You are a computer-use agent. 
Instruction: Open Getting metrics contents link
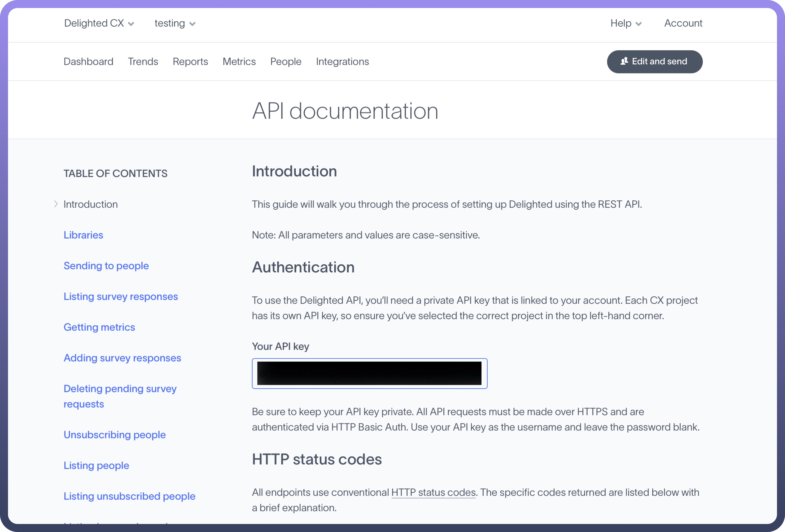99,327
